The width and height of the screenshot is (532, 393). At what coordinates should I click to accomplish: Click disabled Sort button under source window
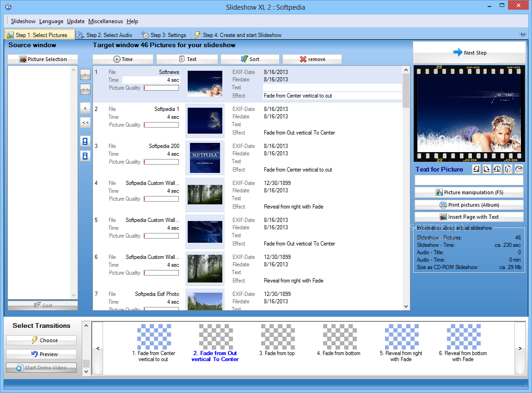point(43,306)
